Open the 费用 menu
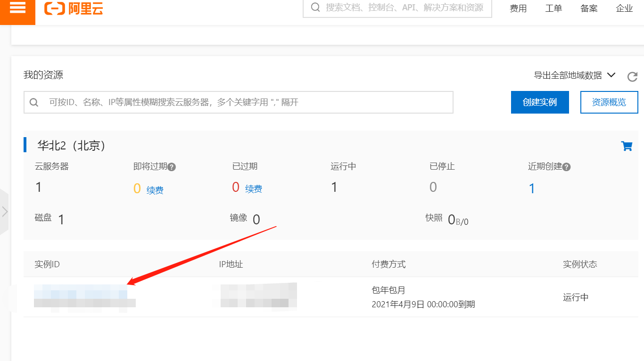644x361 pixels. [x=518, y=8]
